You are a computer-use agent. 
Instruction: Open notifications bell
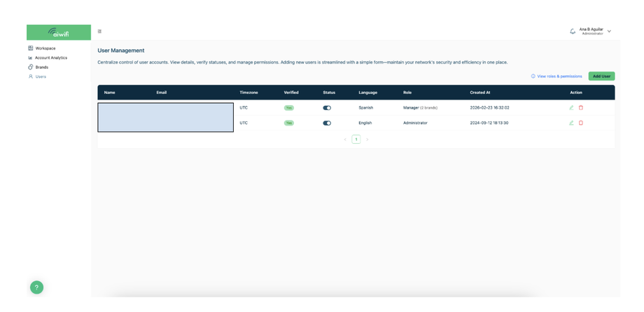(x=573, y=32)
